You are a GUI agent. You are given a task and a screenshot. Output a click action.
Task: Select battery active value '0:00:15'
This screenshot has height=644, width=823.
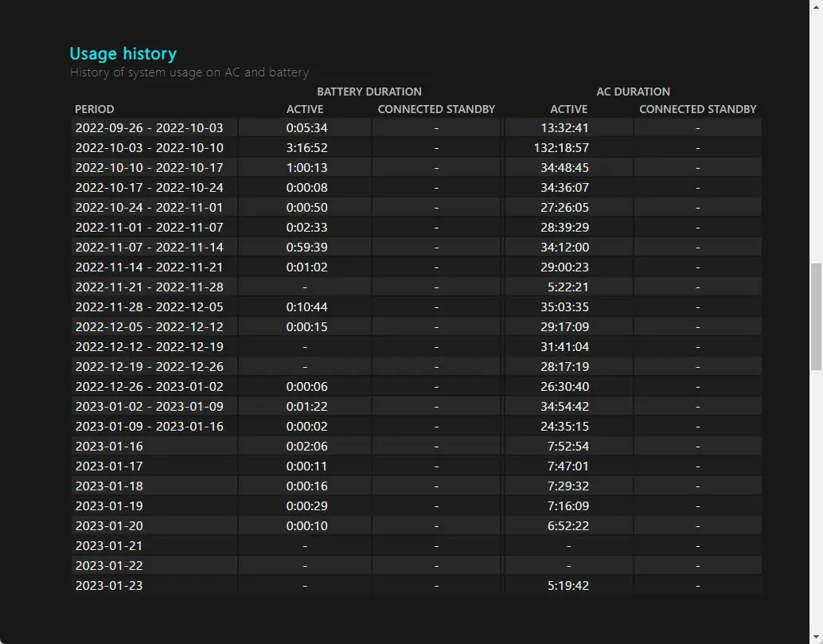coord(306,327)
